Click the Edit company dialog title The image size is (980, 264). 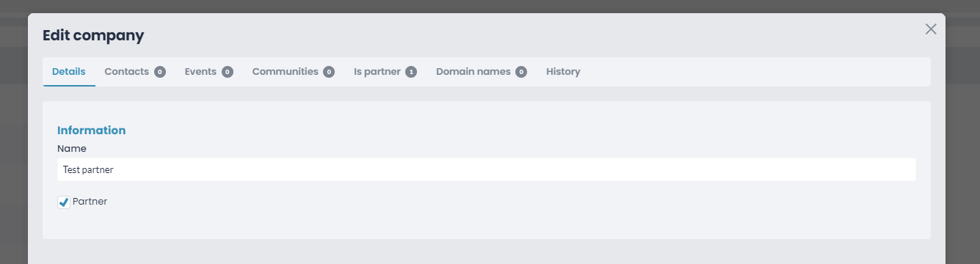tap(93, 35)
